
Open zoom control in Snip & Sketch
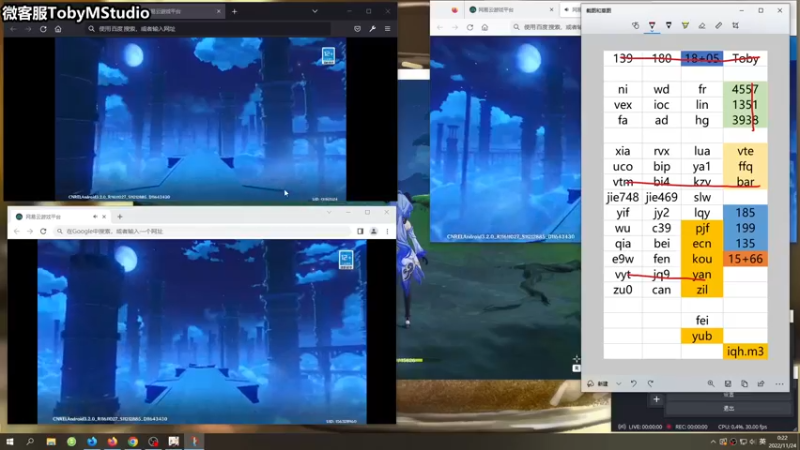tap(711, 384)
